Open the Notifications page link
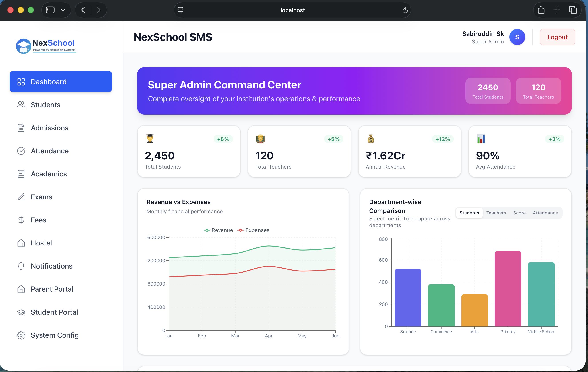Image resolution: width=588 pixels, height=372 pixels. [x=61, y=266]
